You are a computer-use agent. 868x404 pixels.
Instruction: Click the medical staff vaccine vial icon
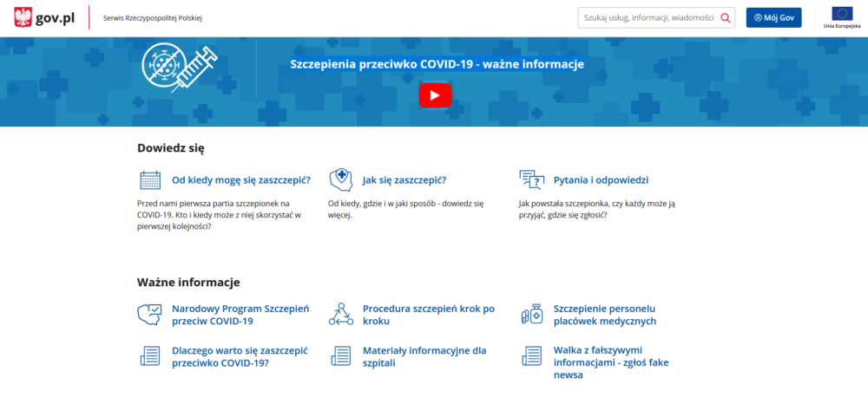(x=531, y=314)
